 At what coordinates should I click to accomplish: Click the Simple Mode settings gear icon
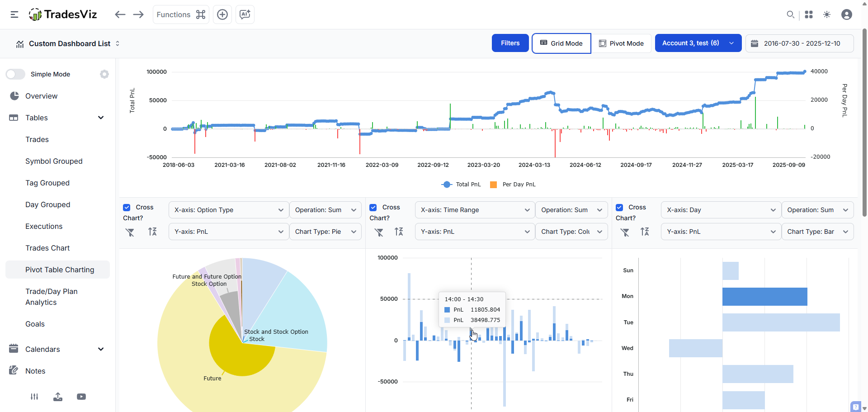[x=104, y=74]
